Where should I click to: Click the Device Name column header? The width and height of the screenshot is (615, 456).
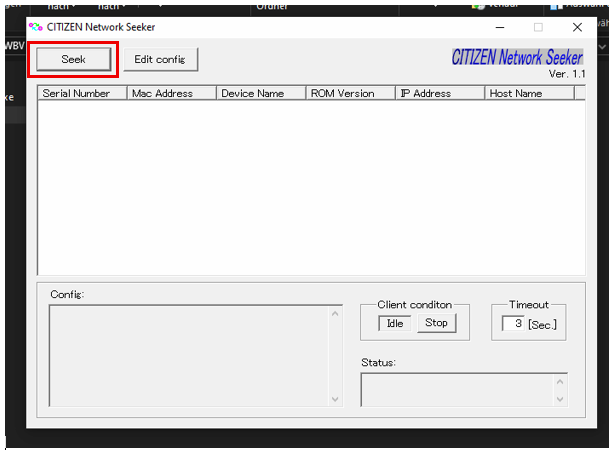[261, 93]
